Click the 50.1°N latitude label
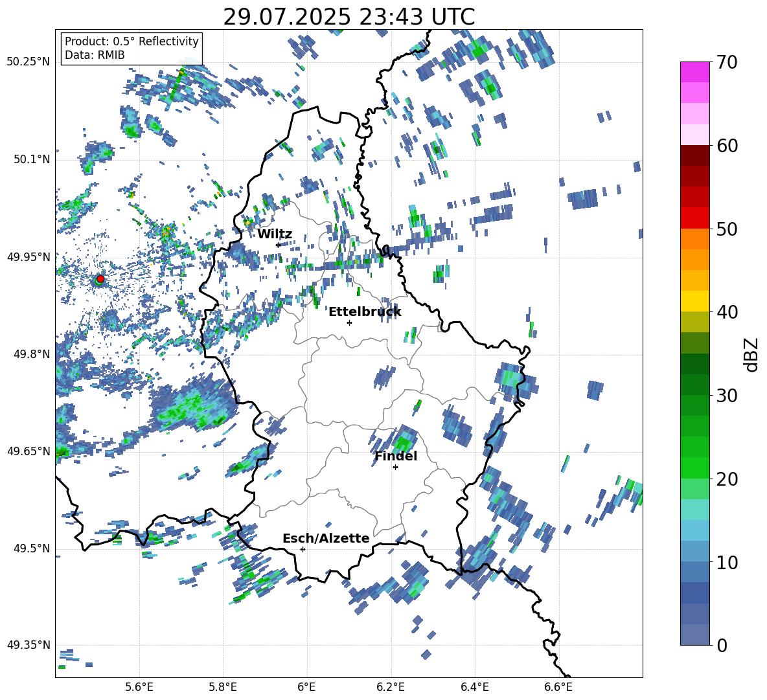The image size is (767, 700). coord(32,159)
